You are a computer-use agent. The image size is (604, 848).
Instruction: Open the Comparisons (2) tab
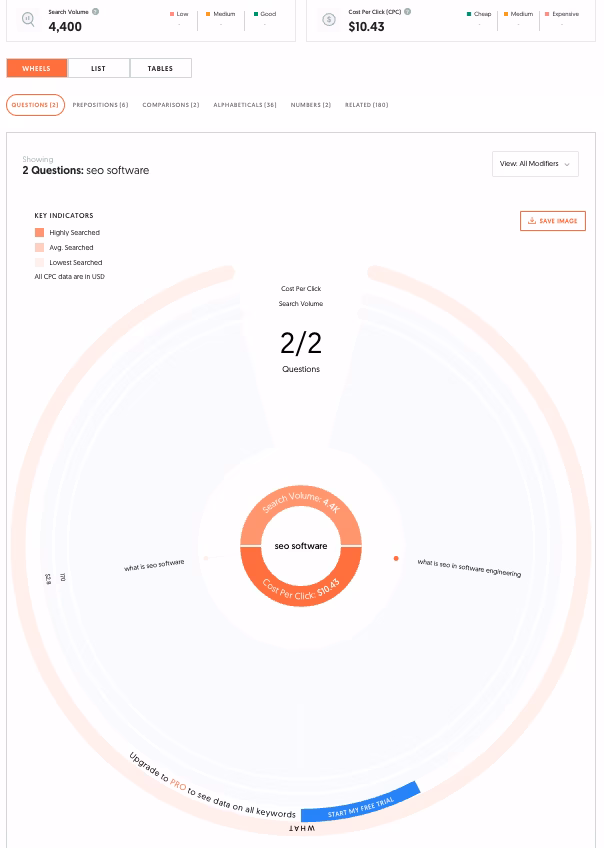(171, 105)
